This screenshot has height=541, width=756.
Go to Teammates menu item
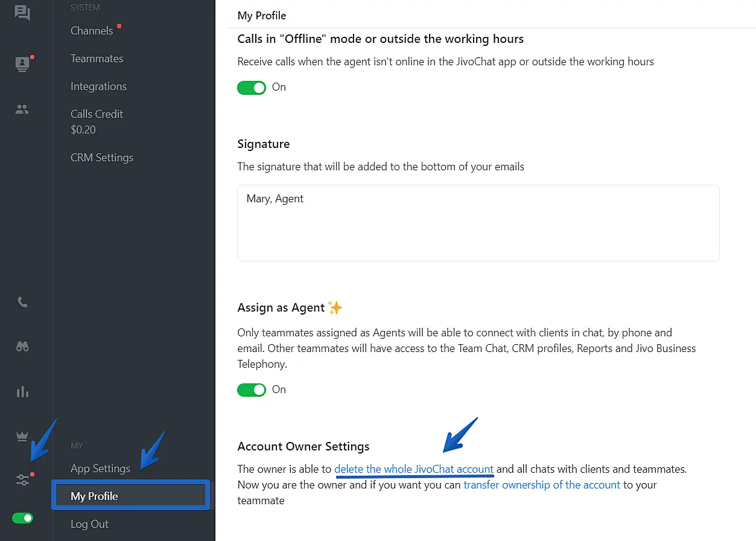(97, 59)
